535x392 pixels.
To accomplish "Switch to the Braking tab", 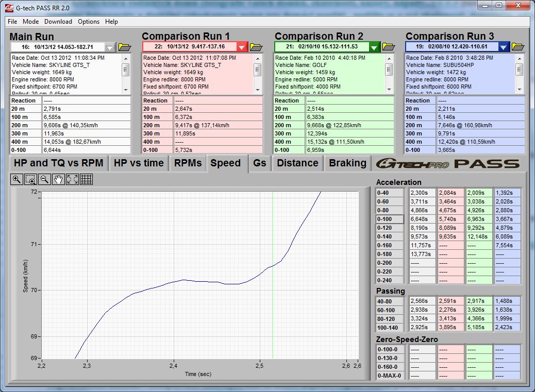I will [347, 163].
